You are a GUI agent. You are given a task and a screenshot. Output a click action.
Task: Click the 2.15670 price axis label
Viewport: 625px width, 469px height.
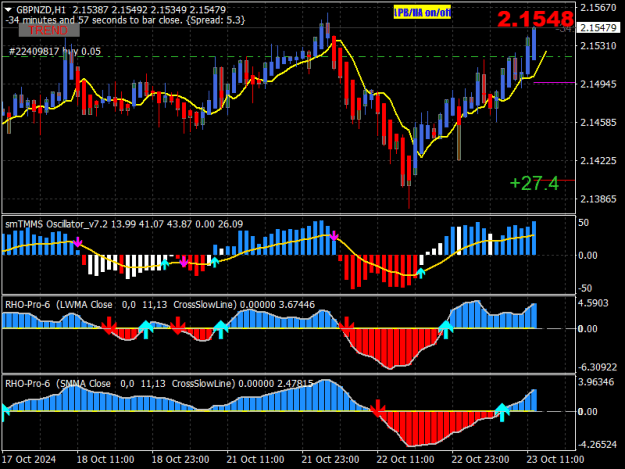pos(598,8)
